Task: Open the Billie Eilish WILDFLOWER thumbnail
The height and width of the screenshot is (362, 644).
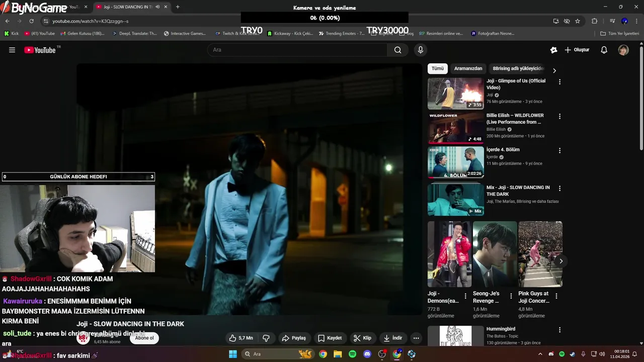Action: pos(455,128)
